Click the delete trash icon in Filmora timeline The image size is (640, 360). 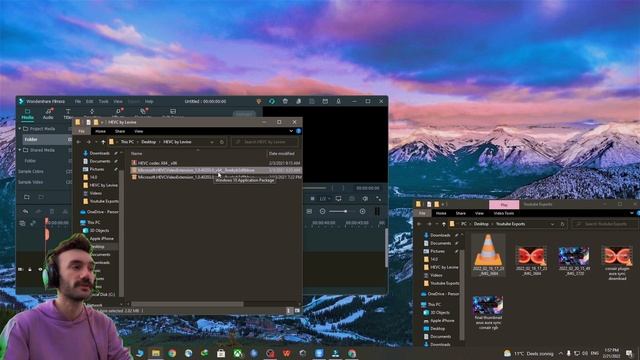[x=52, y=211]
